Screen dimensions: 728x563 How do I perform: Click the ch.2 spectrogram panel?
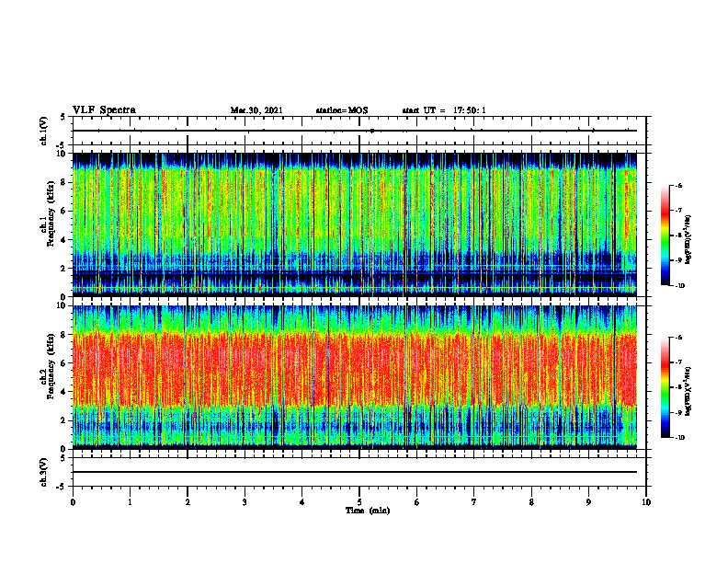tap(354, 377)
